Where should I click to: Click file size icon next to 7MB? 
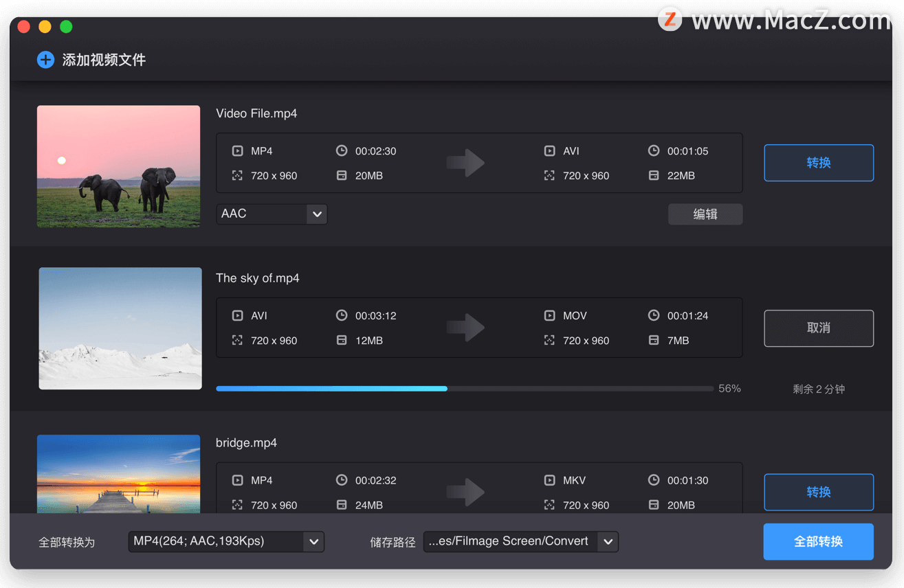pyautogui.click(x=654, y=341)
